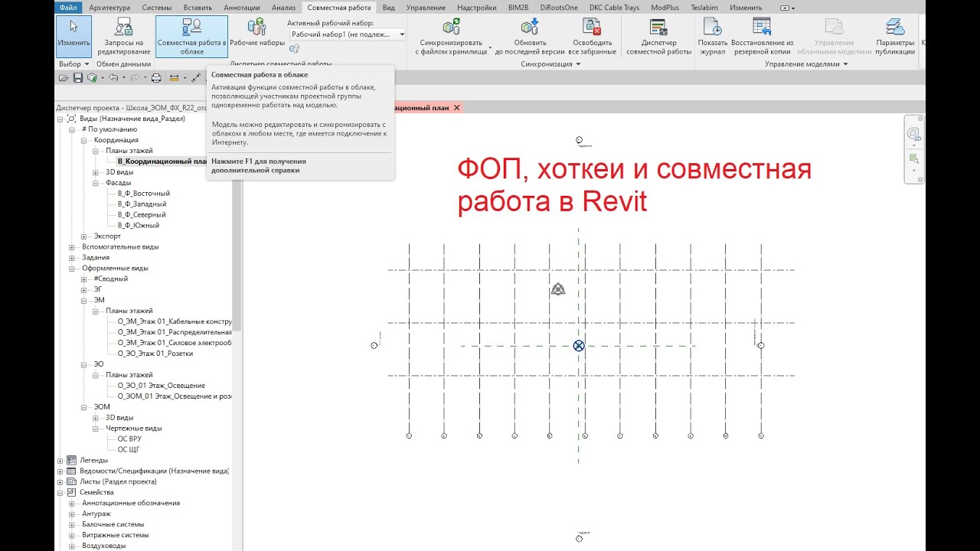Collapse Оформленные виды tree node
The width and height of the screenshot is (980, 551).
[72, 269]
